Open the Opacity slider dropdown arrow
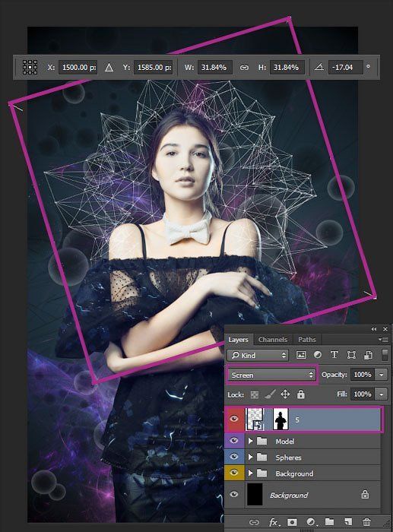Image resolution: width=393 pixels, height=532 pixels. tap(382, 375)
